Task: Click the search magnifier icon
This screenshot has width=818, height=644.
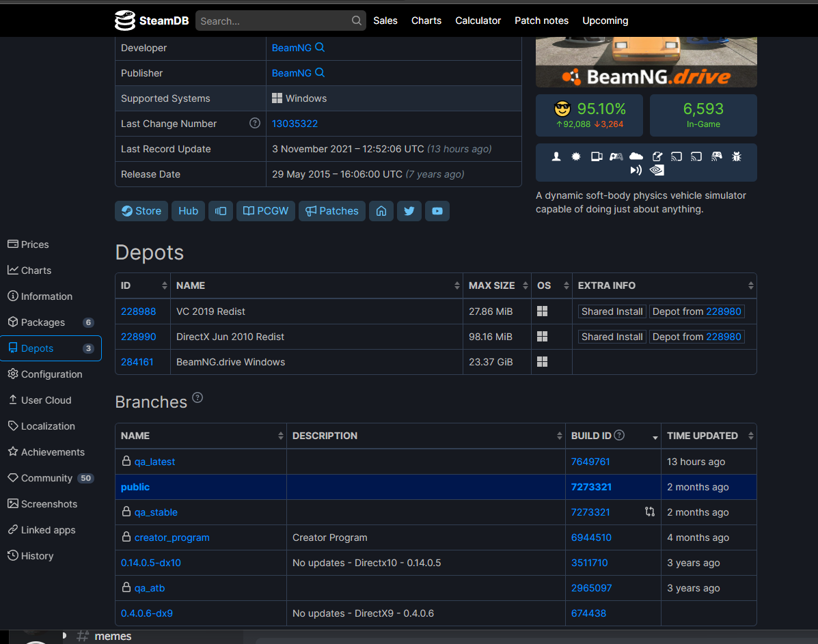Action: pyautogui.click(x=356, y=20)
